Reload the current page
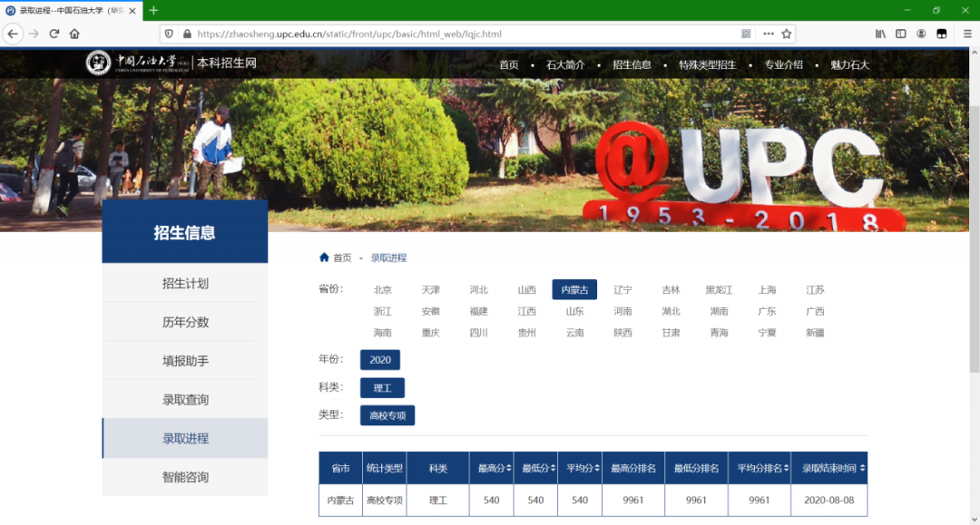 coord(54,33)
